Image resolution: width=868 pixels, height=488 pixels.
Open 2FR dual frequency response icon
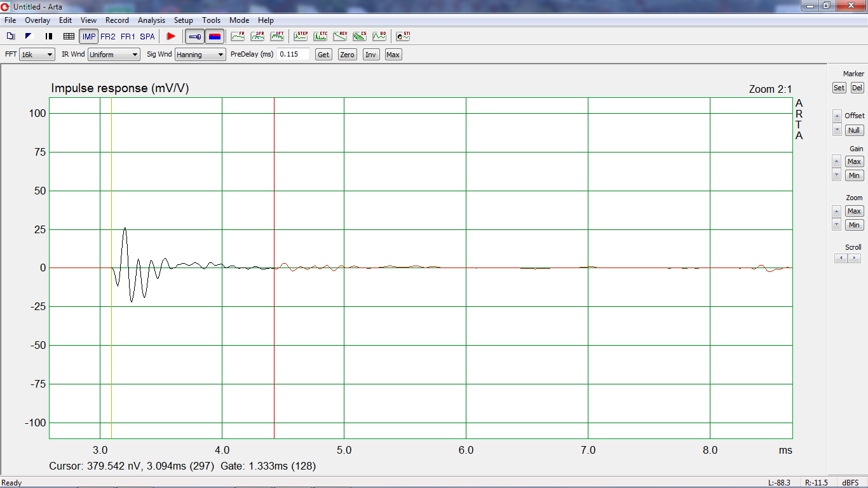pos(257,36)
